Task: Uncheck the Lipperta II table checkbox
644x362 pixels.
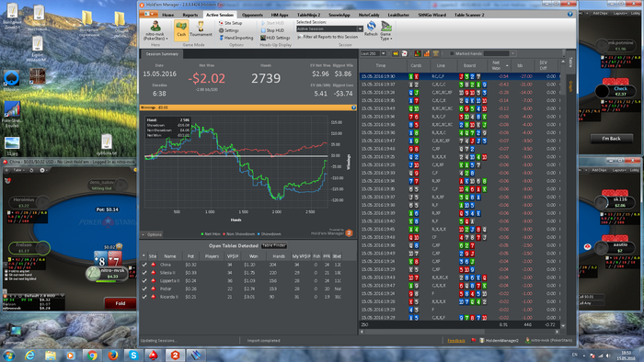Action: pos(144,281)
